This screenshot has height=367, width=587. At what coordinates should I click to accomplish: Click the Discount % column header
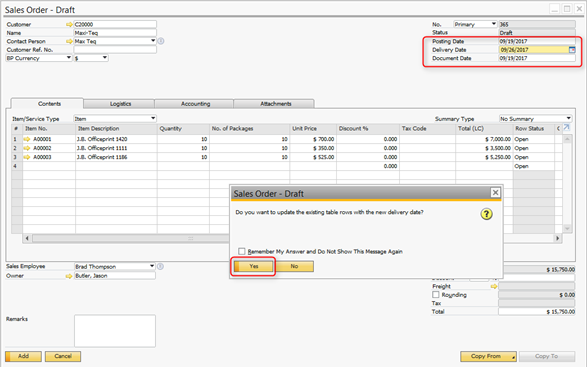368,128
